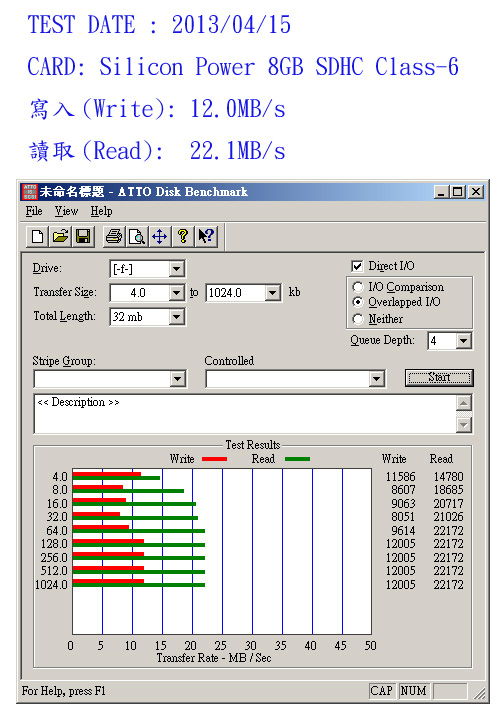Screen dimensions: 500x717
Task: Open the Help menu
Action: [101, 211]
